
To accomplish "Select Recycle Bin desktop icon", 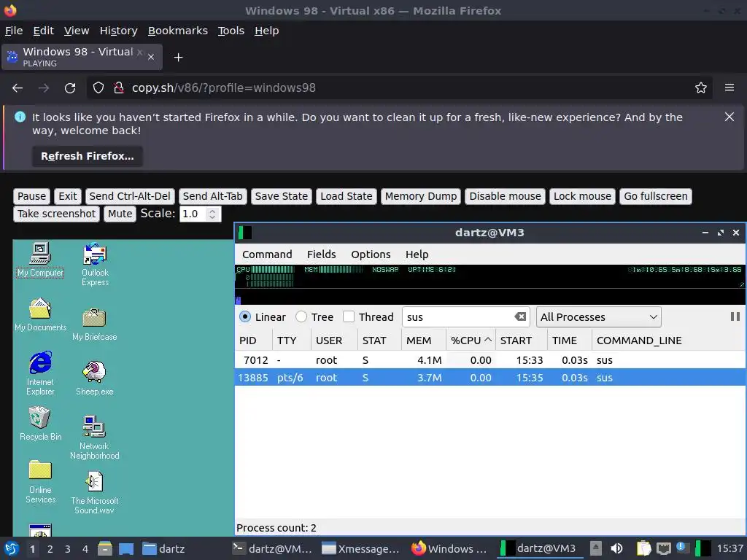I will [x=41, y=423].
